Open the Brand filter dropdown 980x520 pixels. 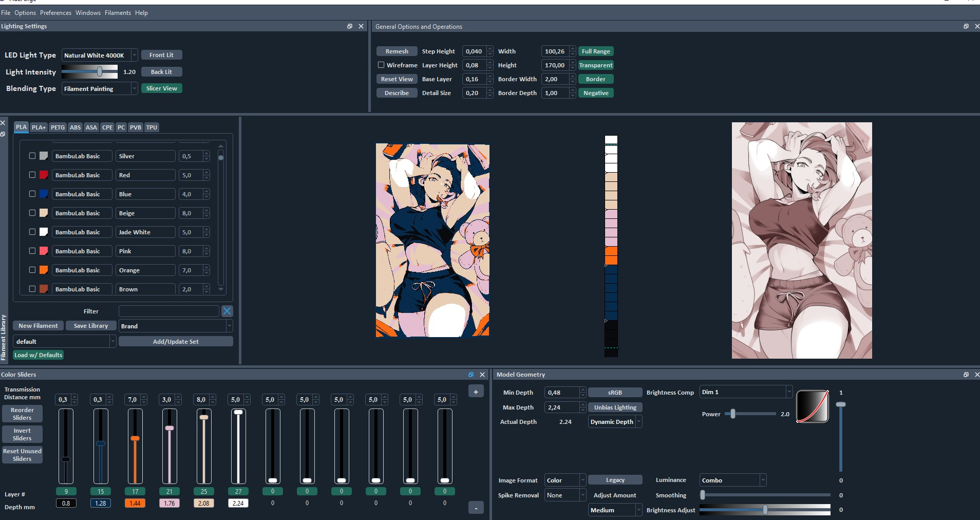coord(176,326)
